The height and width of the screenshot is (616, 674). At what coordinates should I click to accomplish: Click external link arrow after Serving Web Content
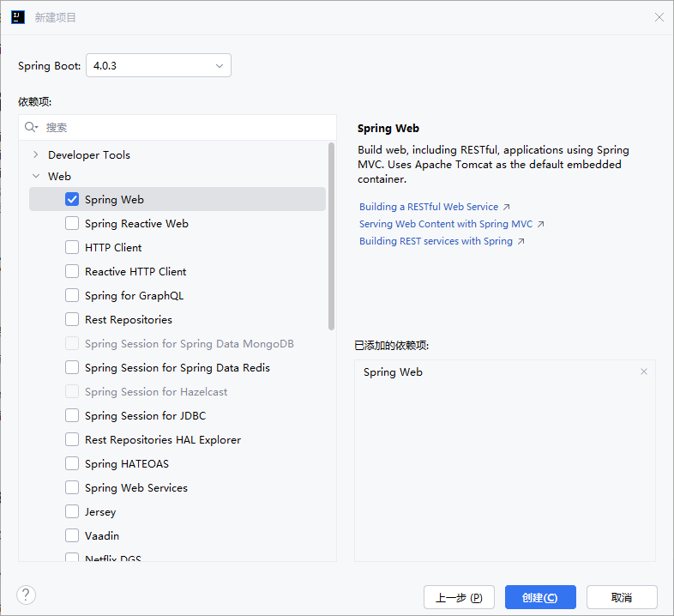point(541,224)
